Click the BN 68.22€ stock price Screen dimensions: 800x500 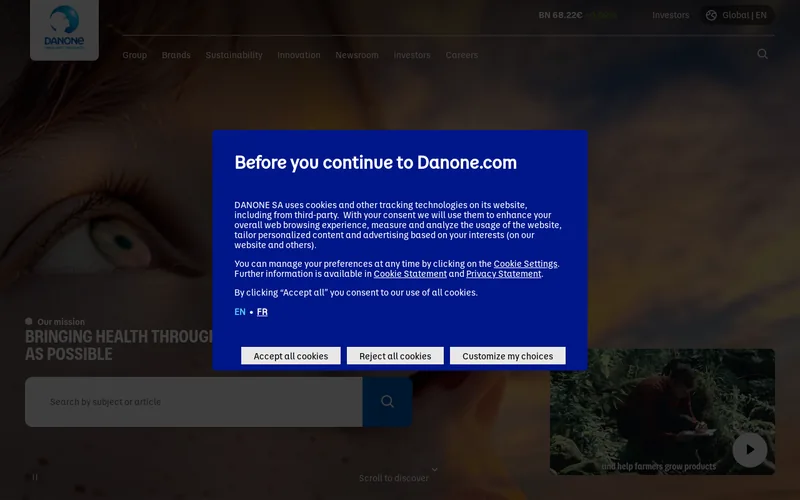coord(560,15)
